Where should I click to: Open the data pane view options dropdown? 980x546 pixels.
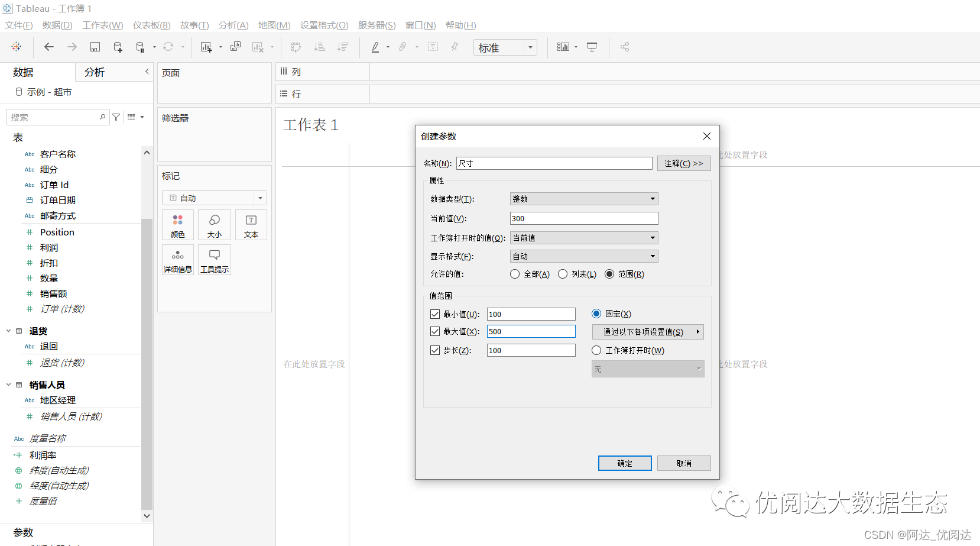(136, 117)
